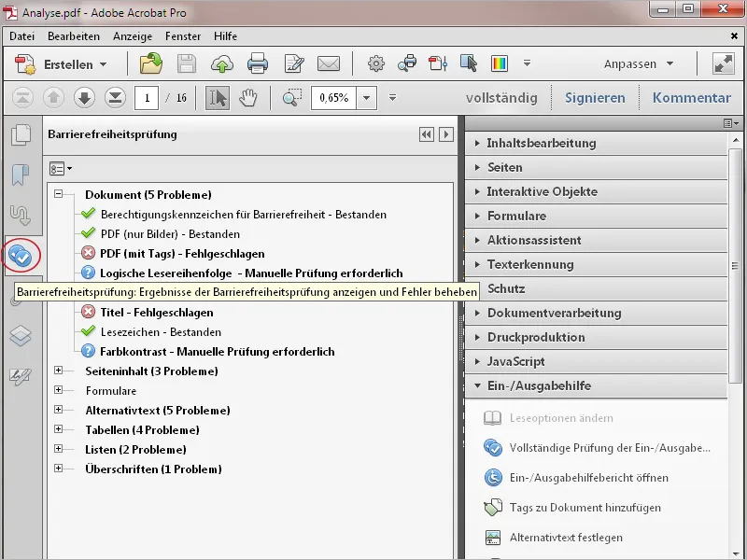Viewport: 747px width, 560px height.
Task: Open the Hilfe menu
Action: click(225, 36)
